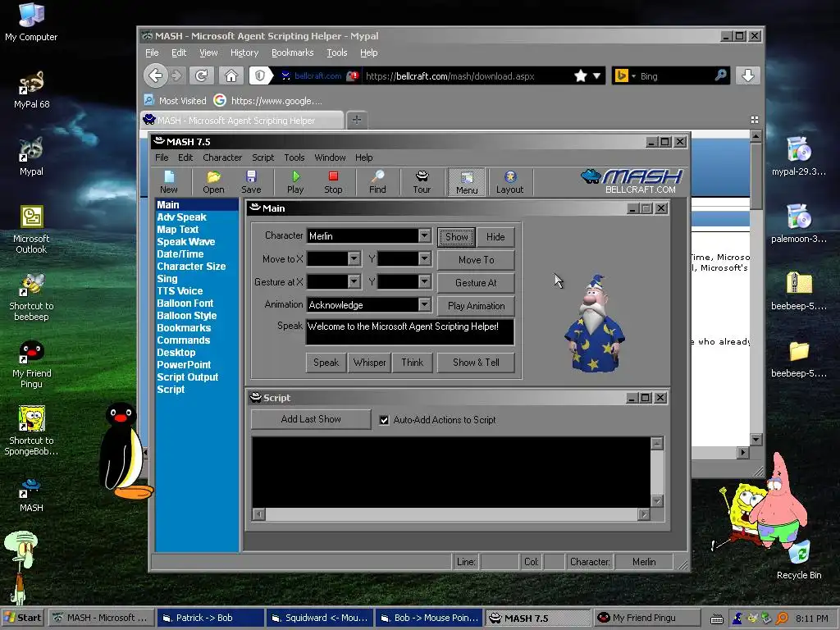Expand the Gesture at Y dropdown

[x=424, y=282]
